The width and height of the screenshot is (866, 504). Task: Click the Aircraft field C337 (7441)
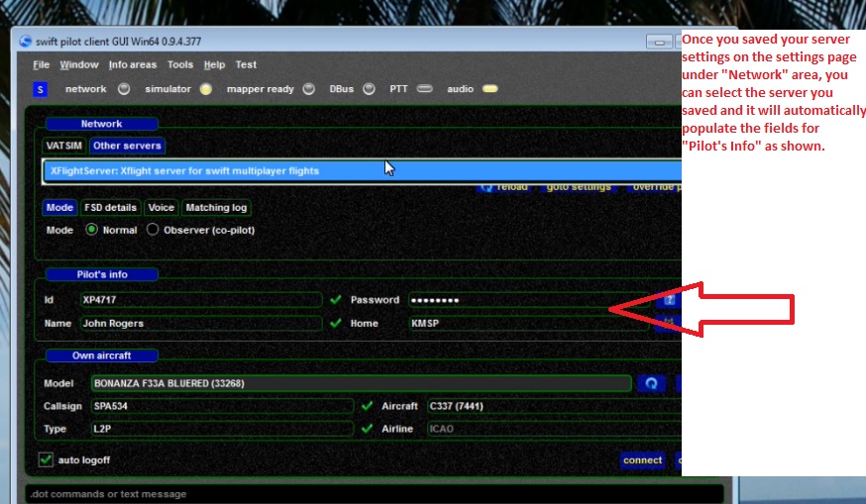coord(554,406)
